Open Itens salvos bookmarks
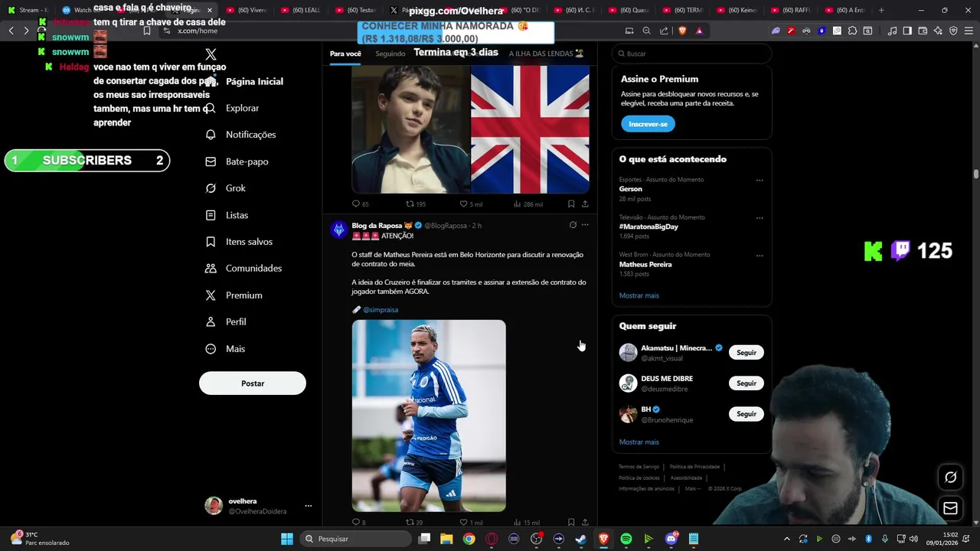Screen dimensions: 980x551 pos(239,242)
